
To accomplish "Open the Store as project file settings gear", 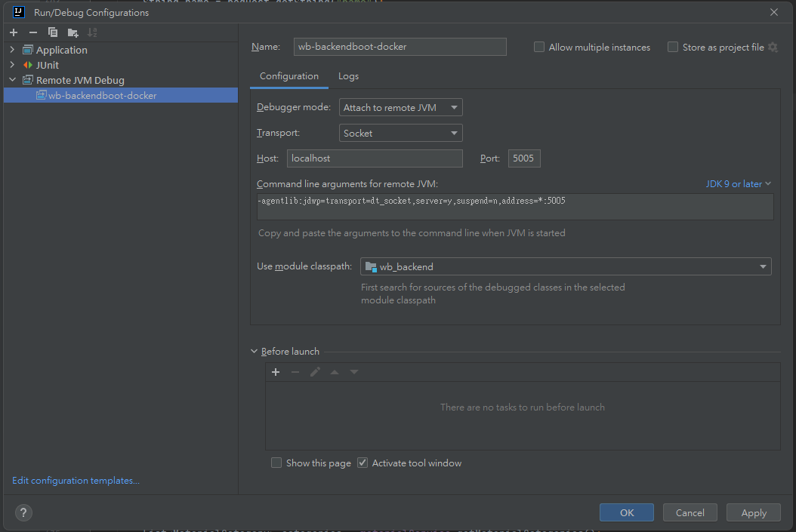I will pos(773,48).
